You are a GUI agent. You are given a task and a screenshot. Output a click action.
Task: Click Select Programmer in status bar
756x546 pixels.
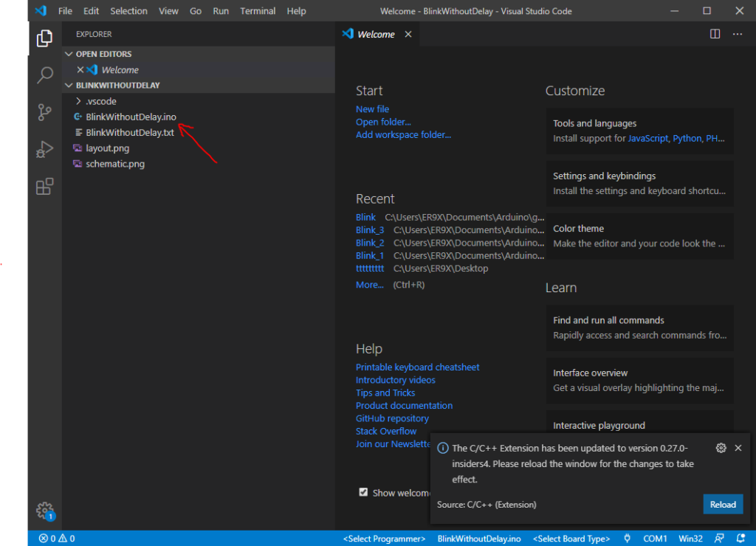(384, 539)
